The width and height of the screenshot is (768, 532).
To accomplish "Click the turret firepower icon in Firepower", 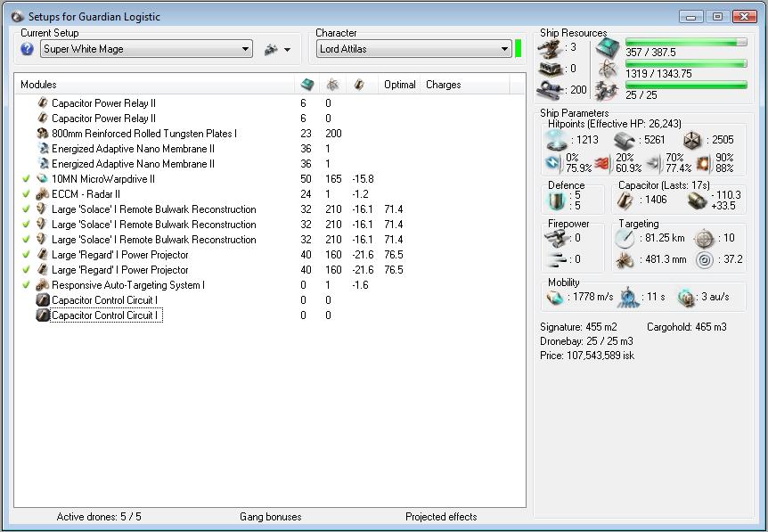I will (556, 239).
